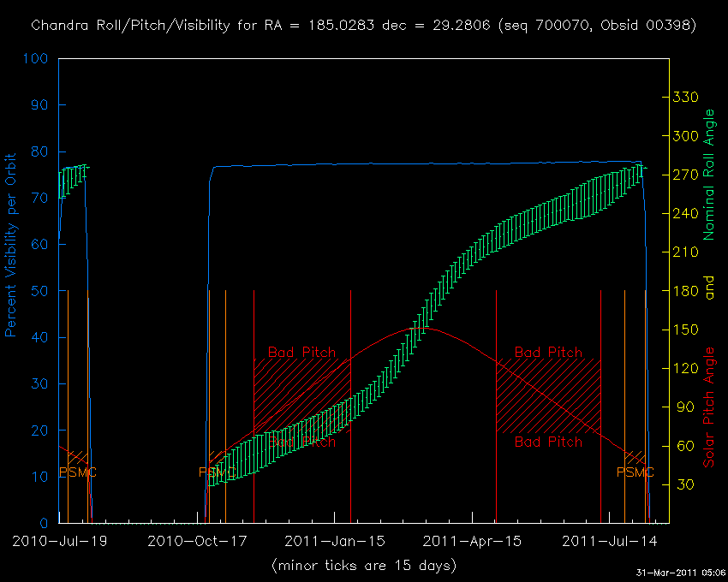The width and height of the screenshot is (728, 582).
Task: Select the 2011-Apr-15 date label
Action: click(472, 541)
